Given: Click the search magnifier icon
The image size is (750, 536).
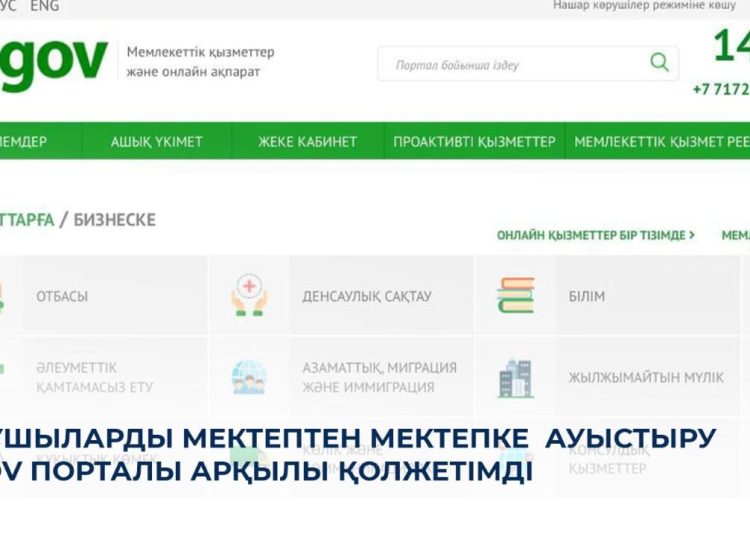Looking at the screenshot, I should coord(659,62).
